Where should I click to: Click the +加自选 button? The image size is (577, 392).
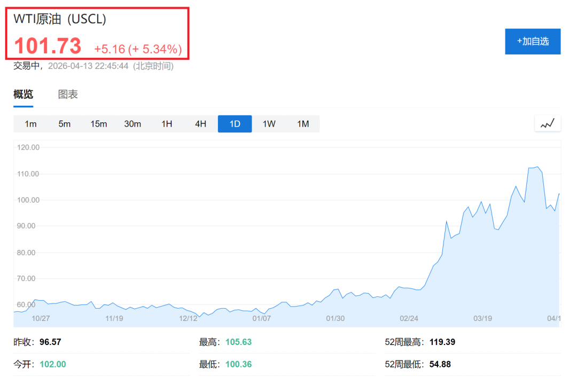tap(533, 42)
